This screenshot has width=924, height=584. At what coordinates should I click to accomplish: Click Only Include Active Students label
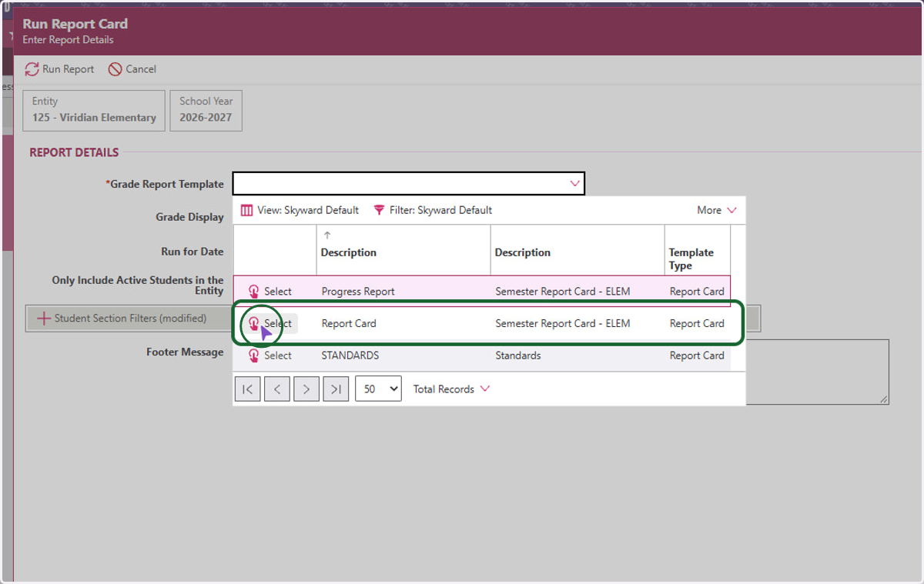138,285
